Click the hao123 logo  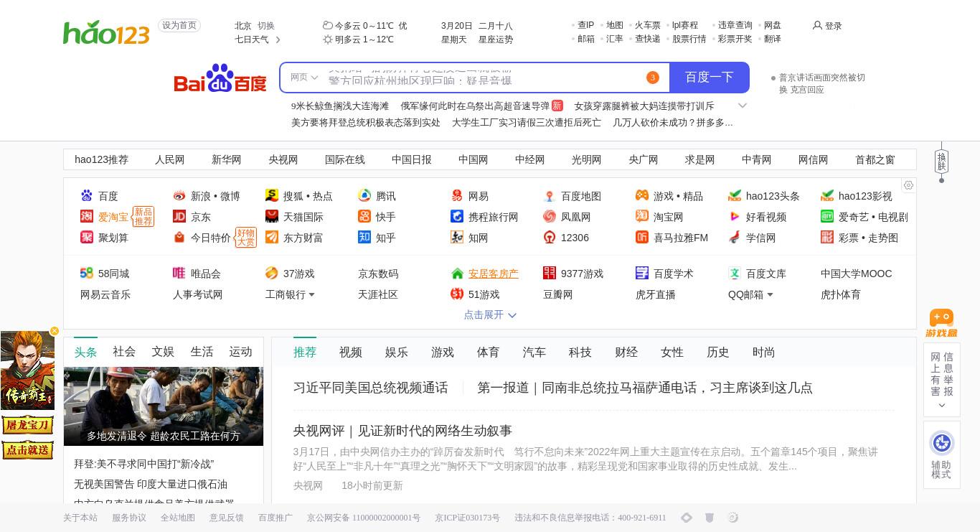coord(106,33)
